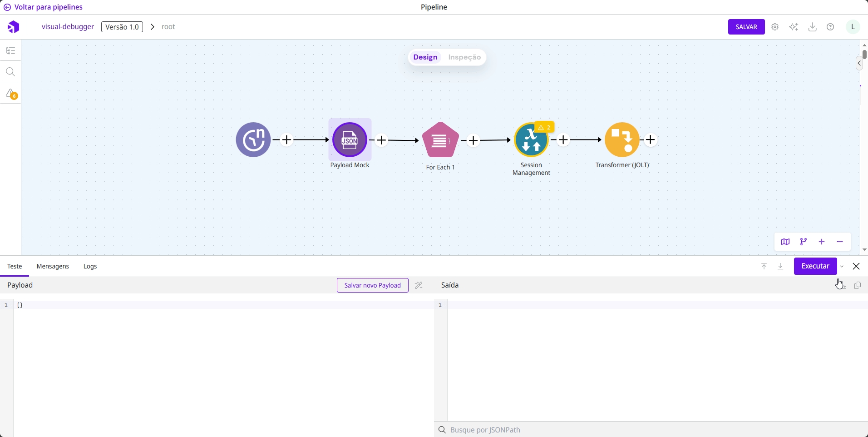This screenshot has width=868, height=437.
Task: Expand the collapsed right side panel
Action: point(859,64)
